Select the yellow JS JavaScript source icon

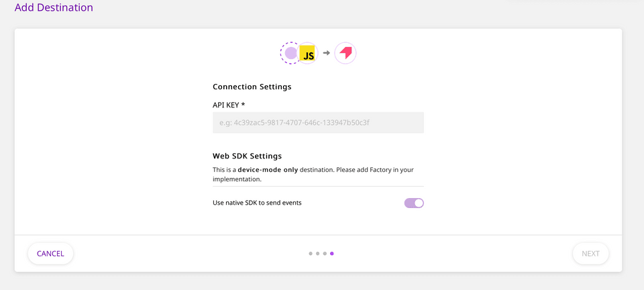pos(307,54)
